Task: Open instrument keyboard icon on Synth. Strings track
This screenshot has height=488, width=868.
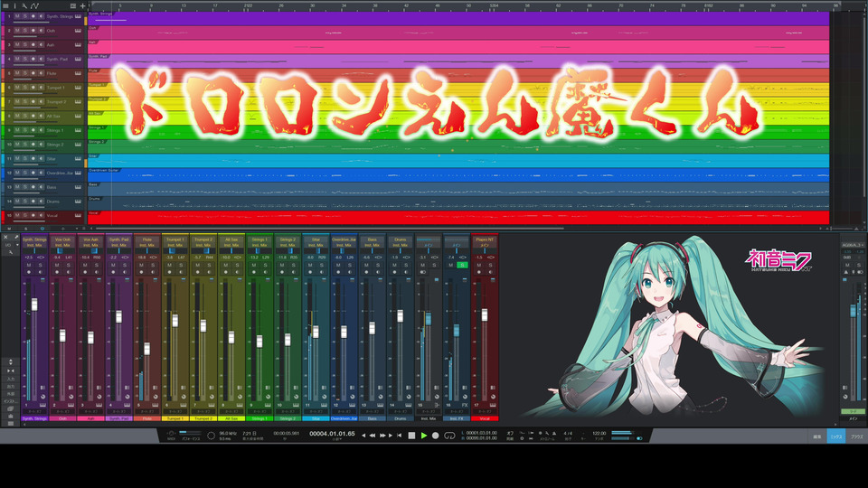Action: (78, 16)
